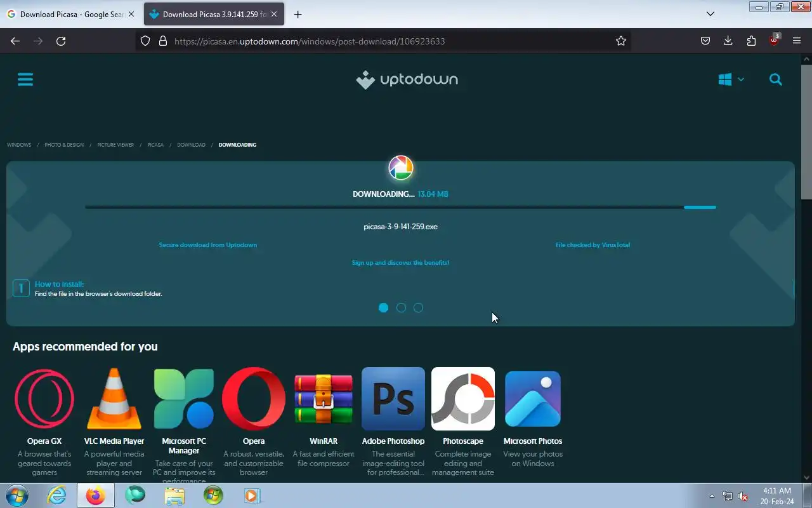
Task: Reload the page
Action: coord(61,41)
